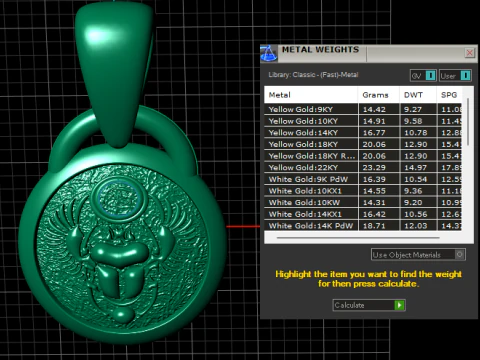Viewport: 480px width, 360px height.
Task: Click the 12.03 DWT value
Action: (x=416, y=226)
